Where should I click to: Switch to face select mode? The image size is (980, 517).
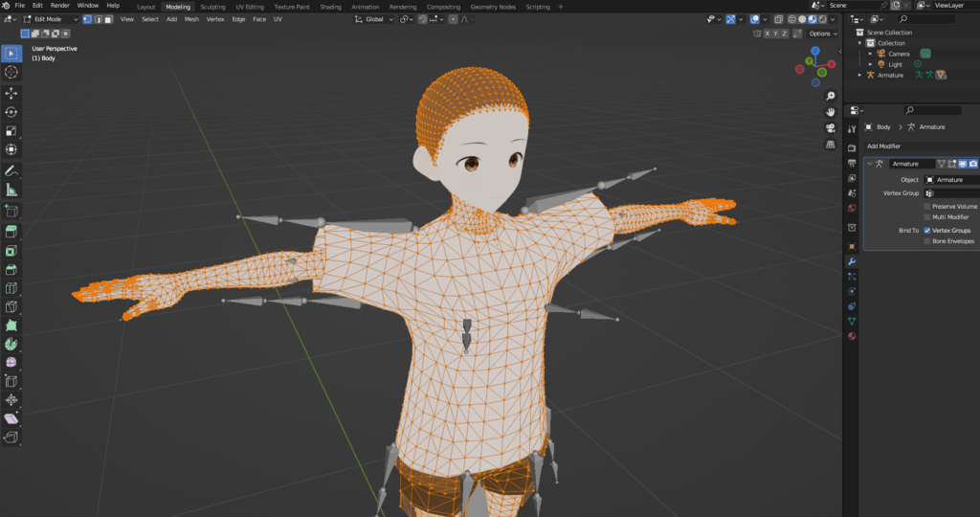pos(110,19)
